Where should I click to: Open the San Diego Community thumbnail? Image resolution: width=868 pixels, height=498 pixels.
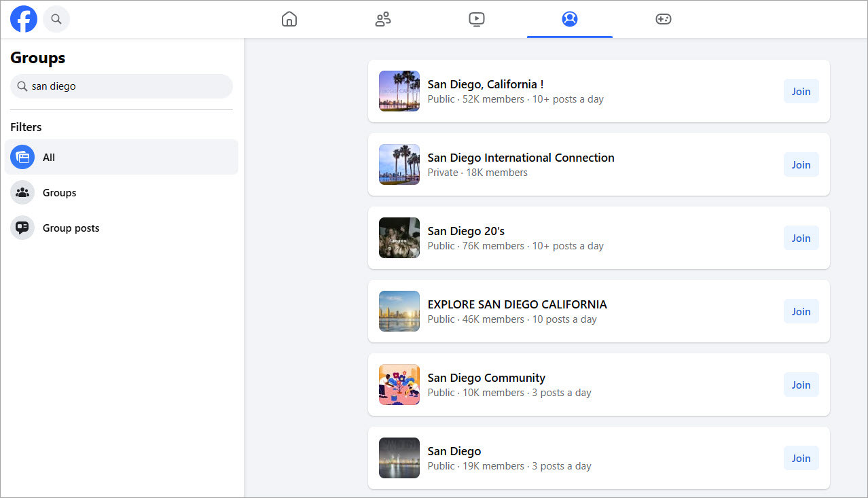click(x=399, y=385)
